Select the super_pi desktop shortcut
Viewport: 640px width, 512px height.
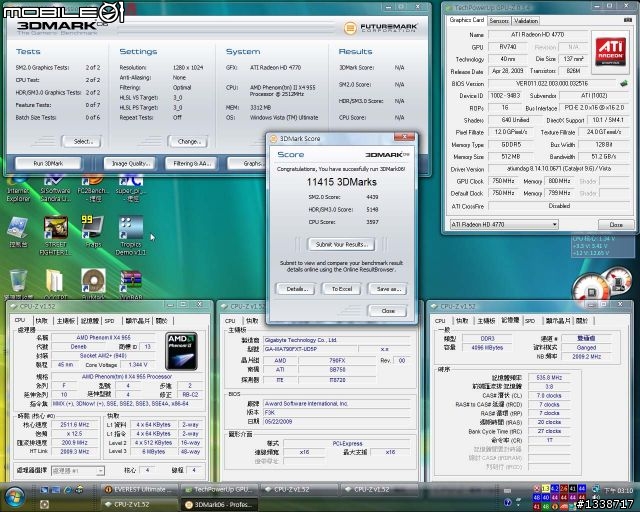[x=131, y=189]
